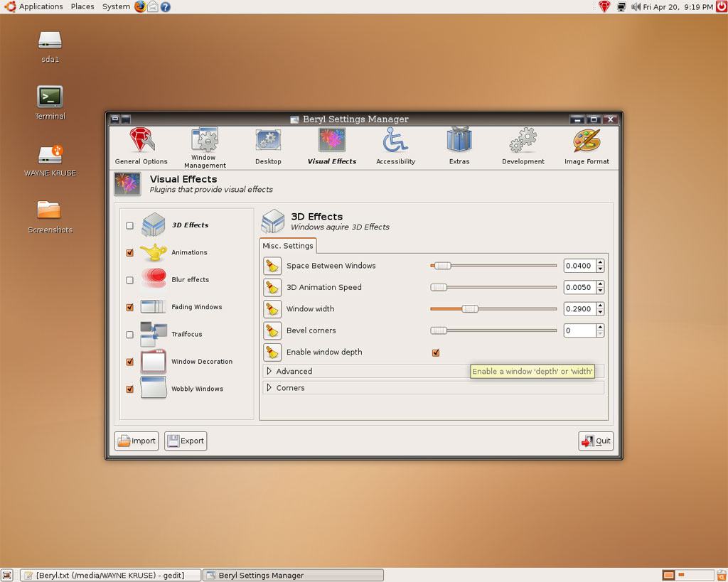The height and width of the screenshot is (582, 728).
Task: Click the Import button
Action: (x=136, y=441)
